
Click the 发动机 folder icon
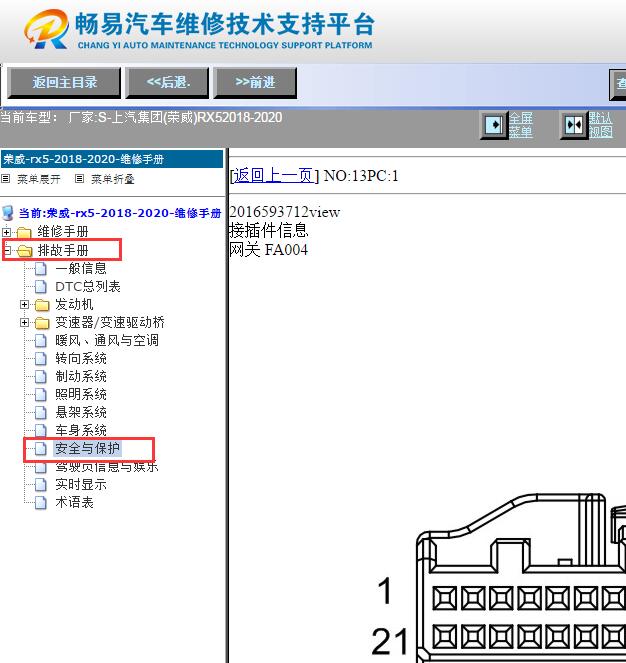pyautogui.click(x=42, y=305)
